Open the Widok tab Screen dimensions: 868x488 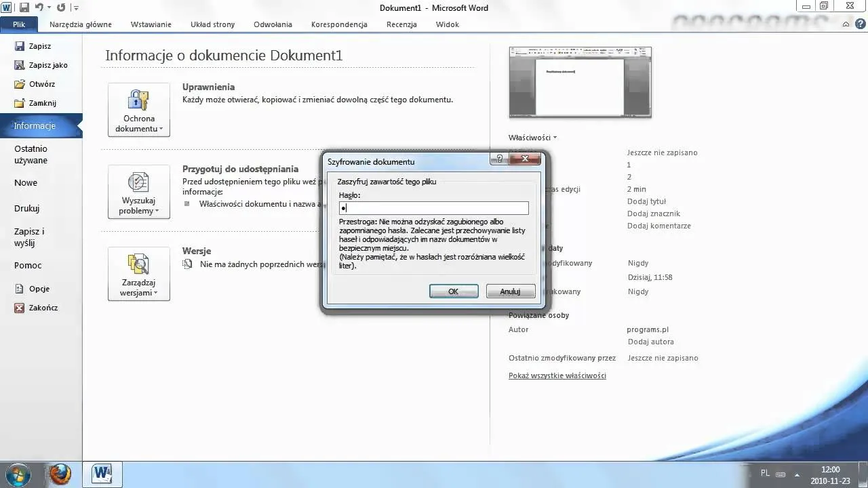[448, 24]
